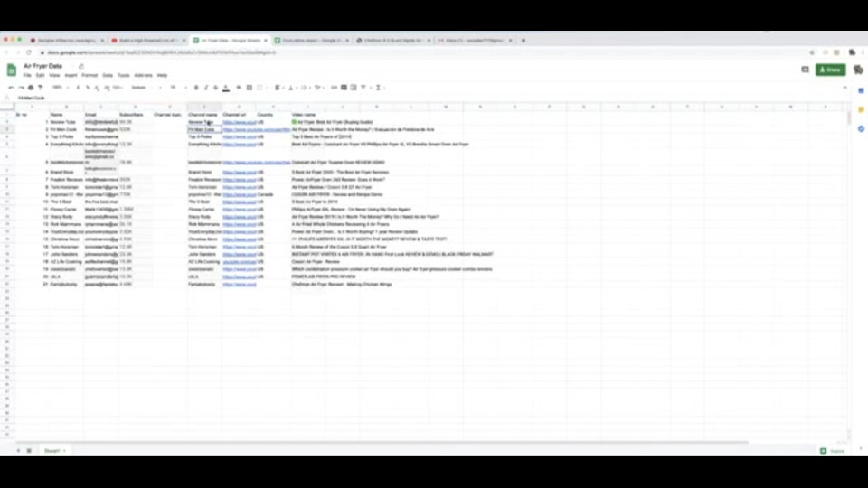Click the Air Fryer Data document title
868x488 pixels.
tap(43, 66)
